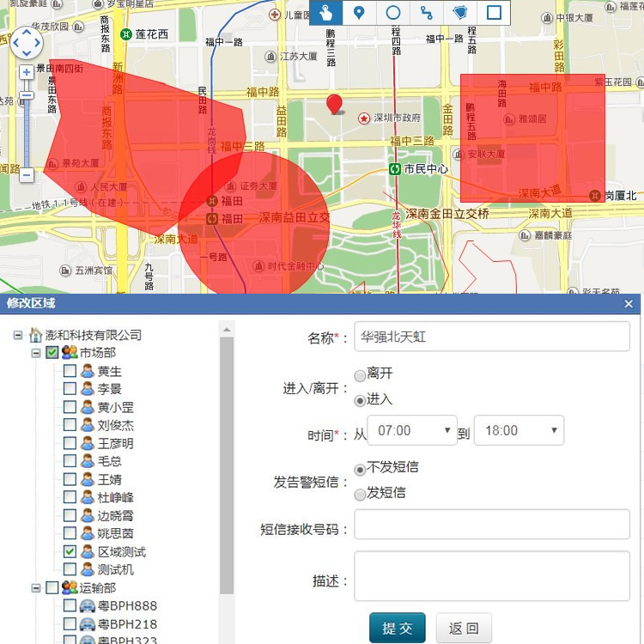Screen dimensions: 644x644
Task: Select the polyline drawing tool
Action: 427,13
